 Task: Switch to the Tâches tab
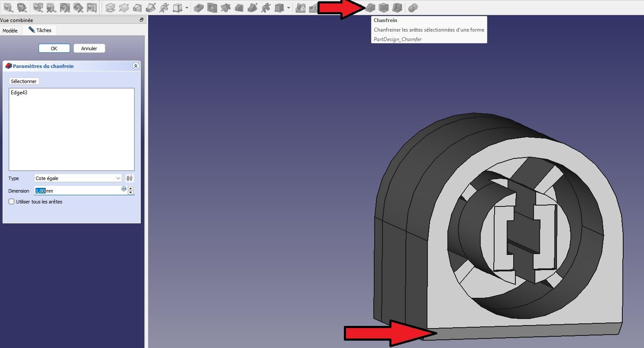[40, 30]
